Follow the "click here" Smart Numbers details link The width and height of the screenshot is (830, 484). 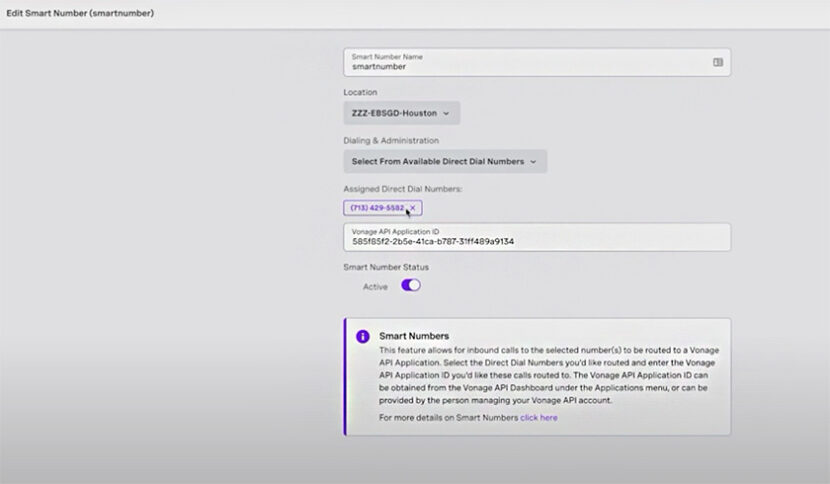click(x=539, y=417)
